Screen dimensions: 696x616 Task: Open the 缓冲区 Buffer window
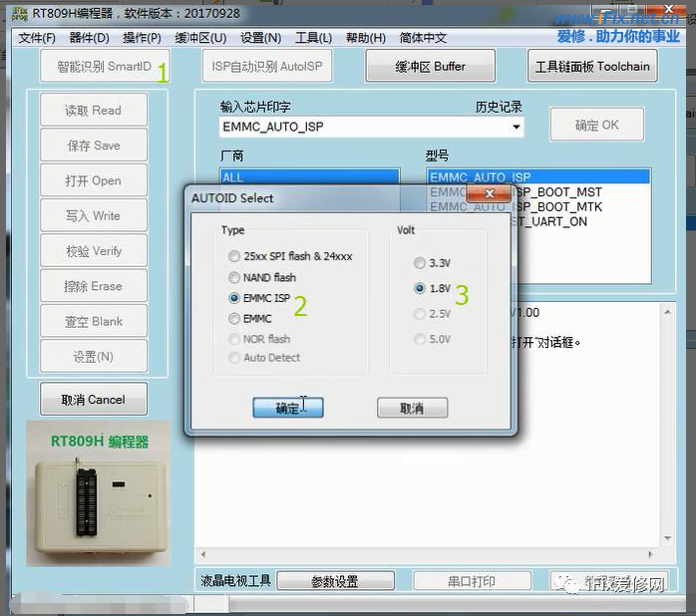[430, 66]
